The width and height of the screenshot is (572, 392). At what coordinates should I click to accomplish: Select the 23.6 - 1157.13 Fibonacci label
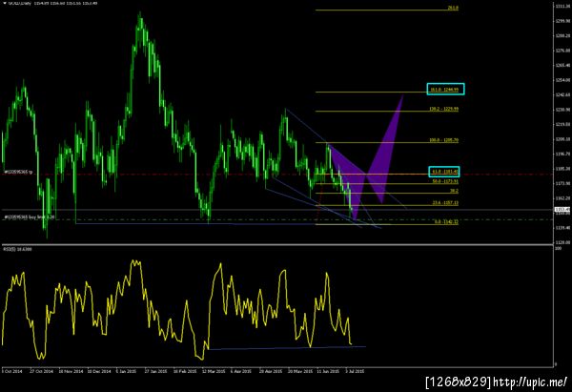pyautogui.click(x=445, y=202)
